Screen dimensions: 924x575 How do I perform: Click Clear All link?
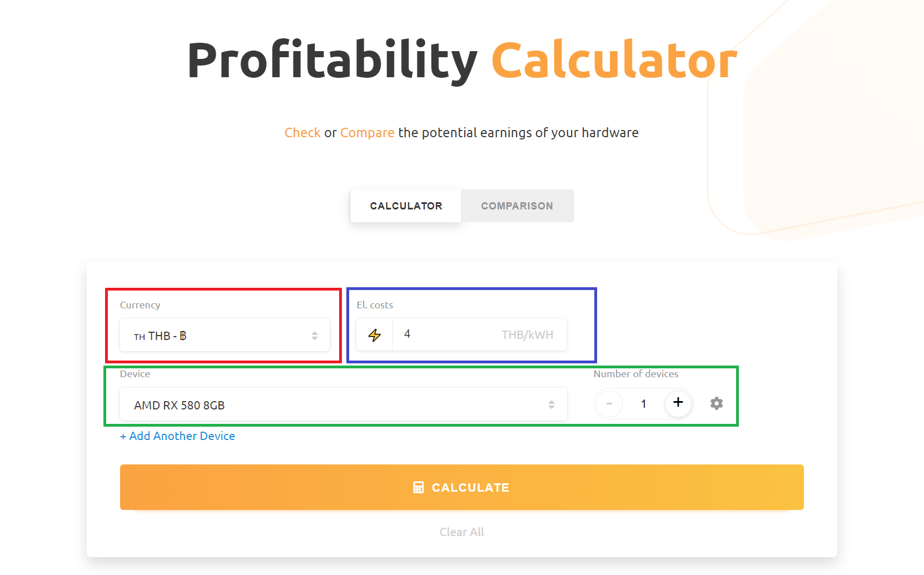pyautogui.click(x=462, y=532)
